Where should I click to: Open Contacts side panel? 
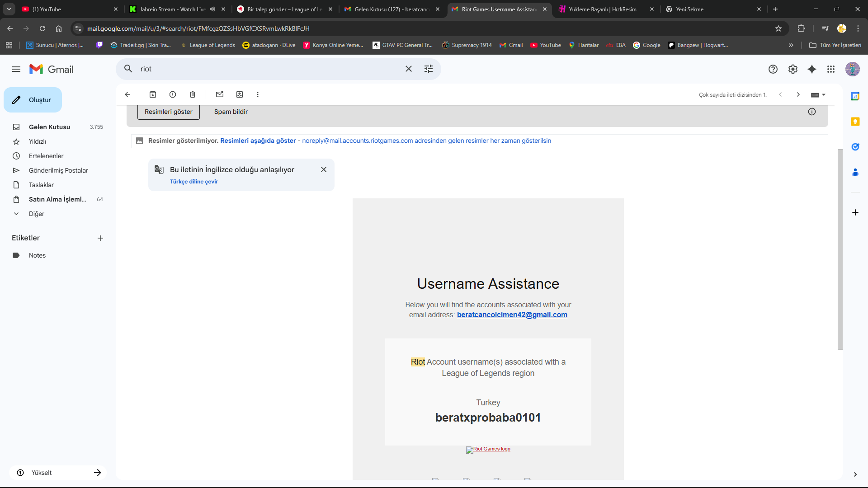[855, 172]
